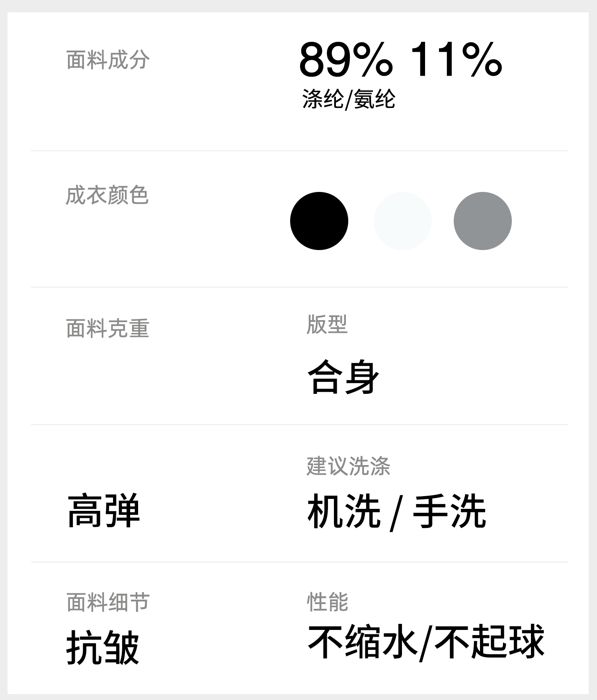Select the black garment color swatch

click(x=319, y=221)
